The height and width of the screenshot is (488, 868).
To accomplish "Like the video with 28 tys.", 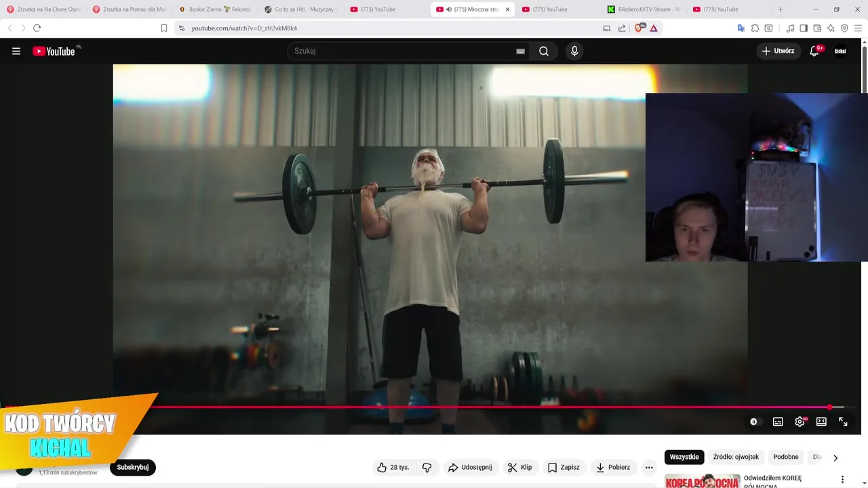I will [x=394, y=467].
